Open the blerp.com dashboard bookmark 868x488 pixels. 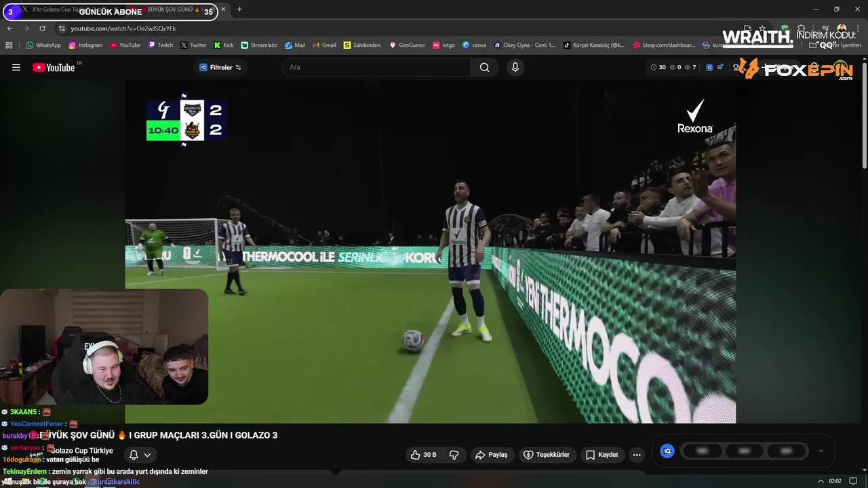tap(664, 45)
